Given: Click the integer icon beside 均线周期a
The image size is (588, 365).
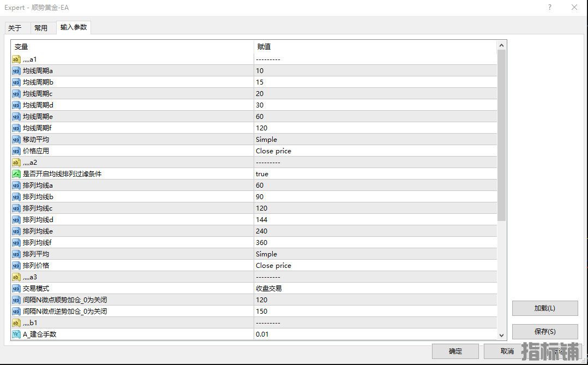Looking at the screenshot, I should [16, 71].
